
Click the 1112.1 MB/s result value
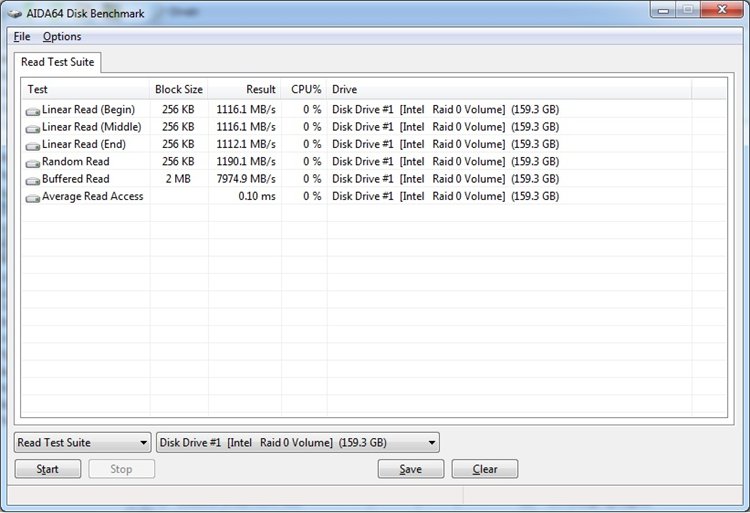click(x=246, y=144)
